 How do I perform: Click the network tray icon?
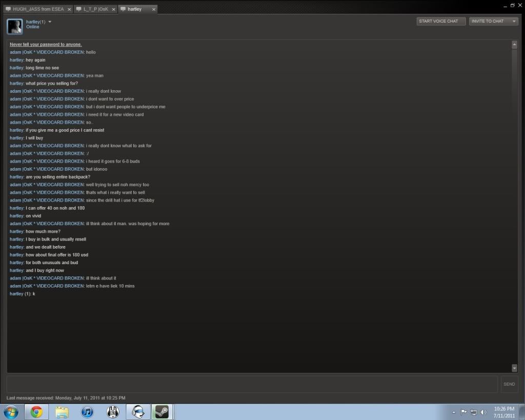[474, 412]
